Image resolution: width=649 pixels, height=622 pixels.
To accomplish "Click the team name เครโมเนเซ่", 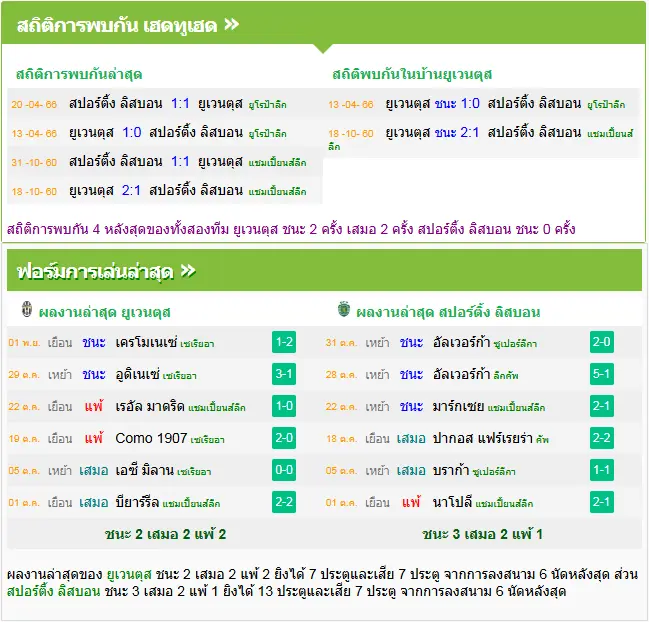I will (147, 342).
